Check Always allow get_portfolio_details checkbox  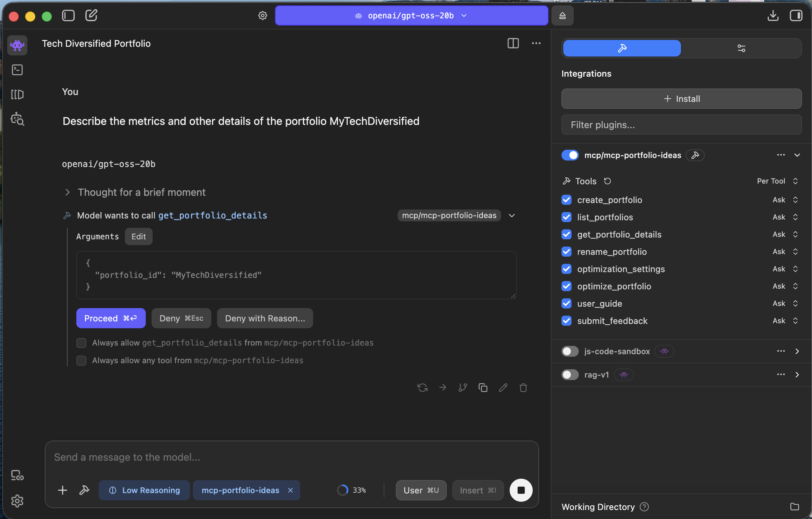coord(81,343)
